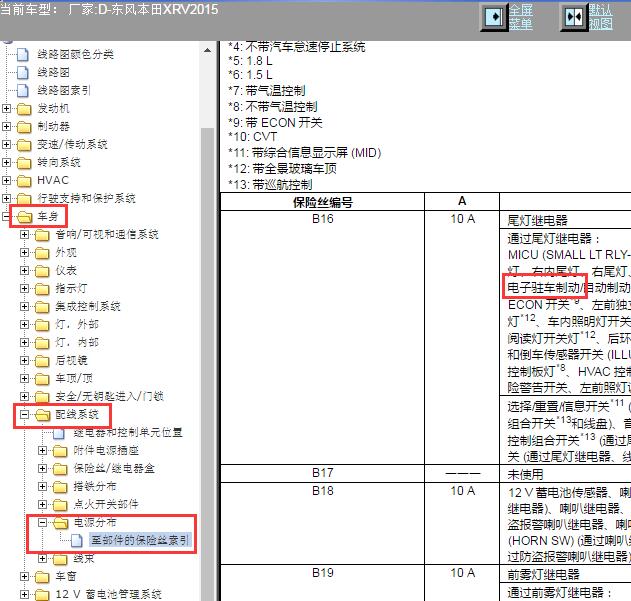The height and width of the screenshot is (601, 631).
Task: Click 12 V 蓄电池管理系统 folder icon
Action: 42,595
